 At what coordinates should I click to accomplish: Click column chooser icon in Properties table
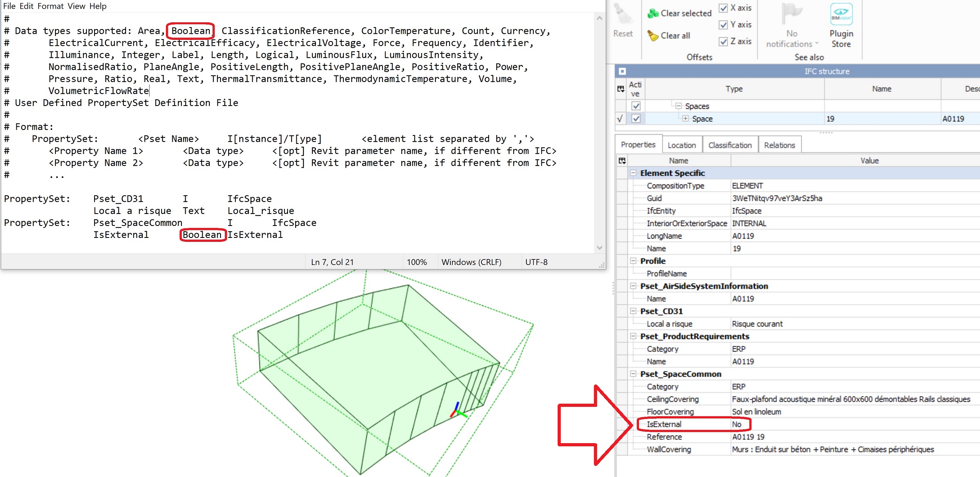coord(622,161)
